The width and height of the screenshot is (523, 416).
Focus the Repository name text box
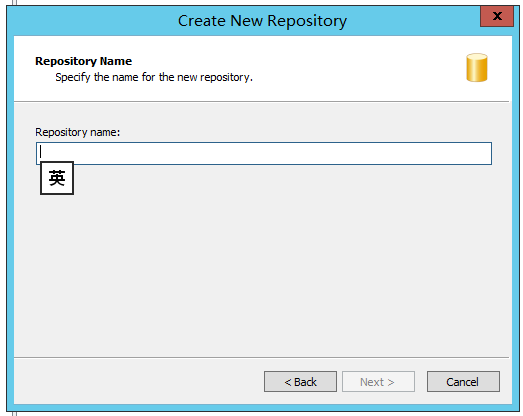[x=264, y=153]
